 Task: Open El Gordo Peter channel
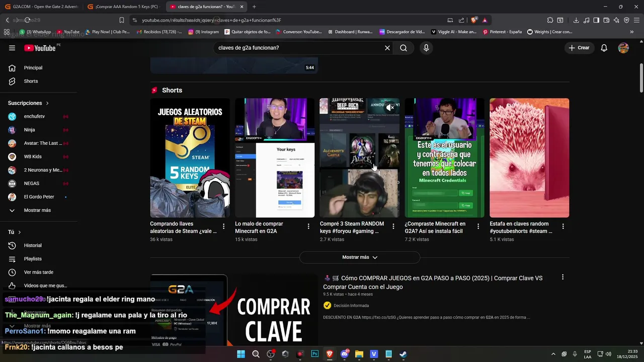coord(39,197)
